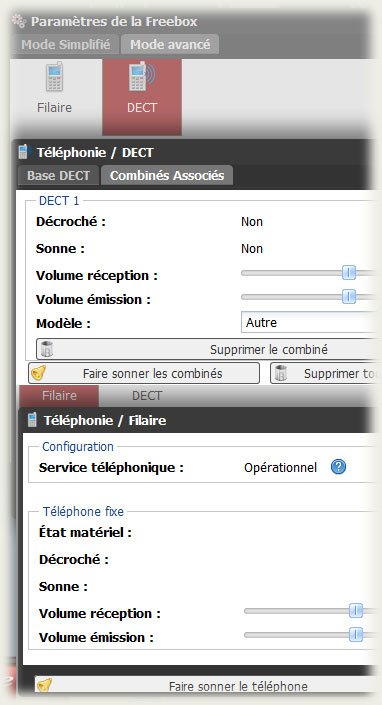Click the bell icon on Faire sonner le téléphone

(x=44, y=685)
